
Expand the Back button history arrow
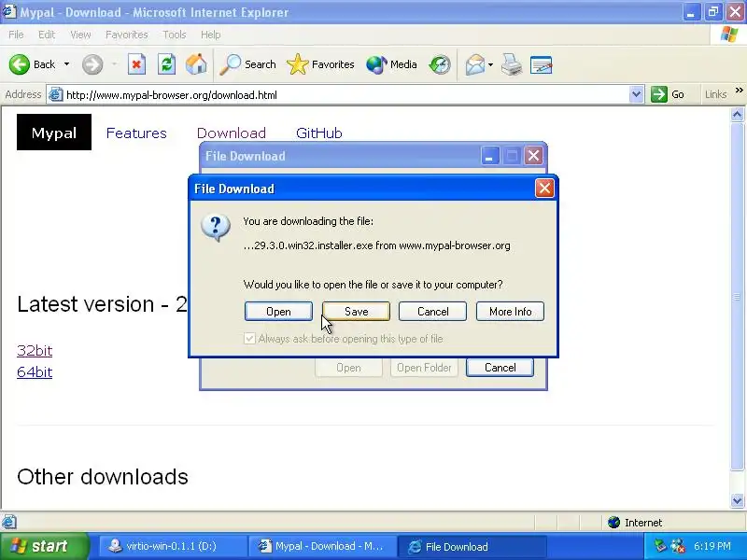[66, 64]
